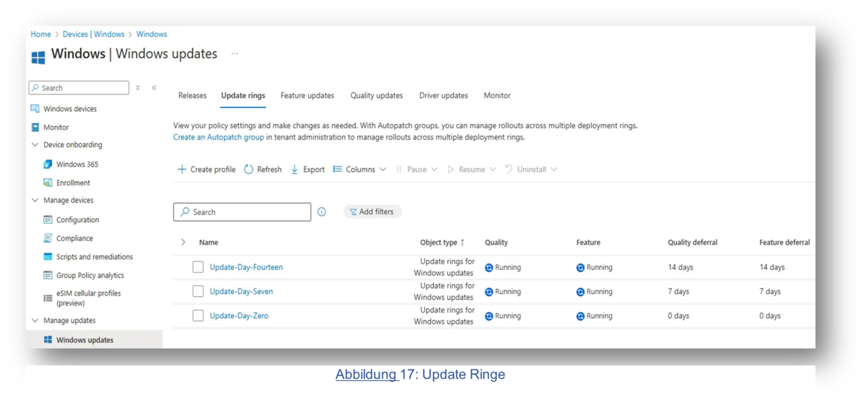868x412 pixels.
Task: Click the Create an Autopatch group link
Action: tap(218, 137)
